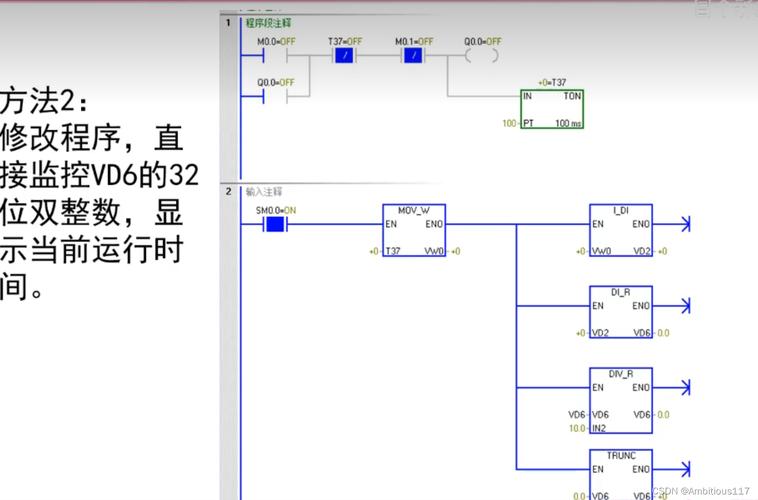The height and width of the screenshot is (500, 758).
Task: Select the DIV_R division block
Action: coord(621,400)
